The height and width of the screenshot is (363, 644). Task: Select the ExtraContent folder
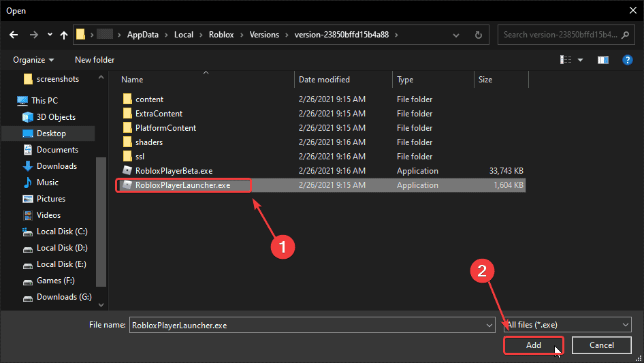[x=159, y=114]
